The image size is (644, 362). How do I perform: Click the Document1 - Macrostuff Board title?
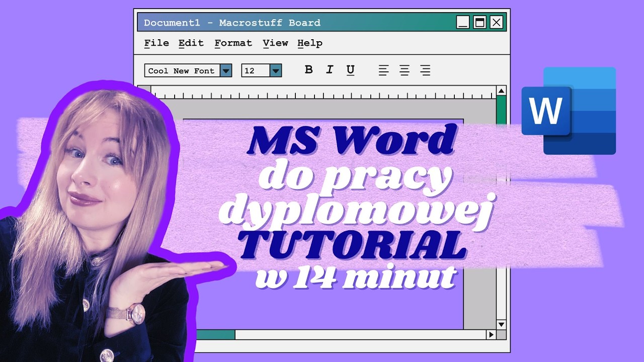(232, 23)
